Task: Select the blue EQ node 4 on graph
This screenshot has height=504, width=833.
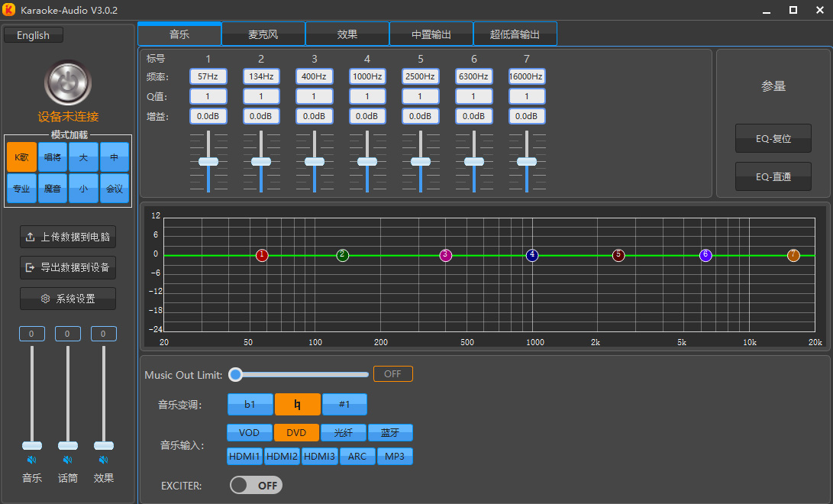Action: pyautogui.click(x=532, y=255)
